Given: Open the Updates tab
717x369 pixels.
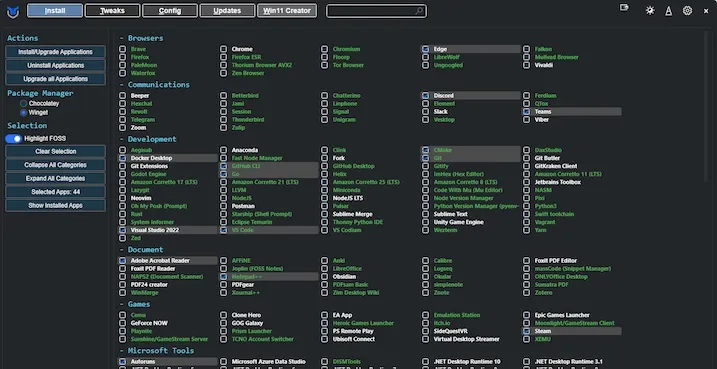Looking at the screenshot, I should point(227,11).
